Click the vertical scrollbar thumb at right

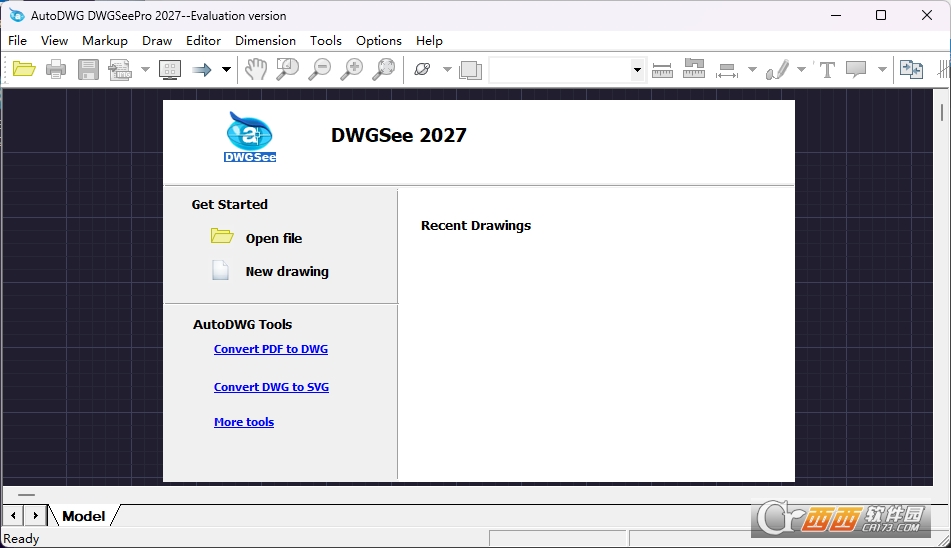point(942,112)
